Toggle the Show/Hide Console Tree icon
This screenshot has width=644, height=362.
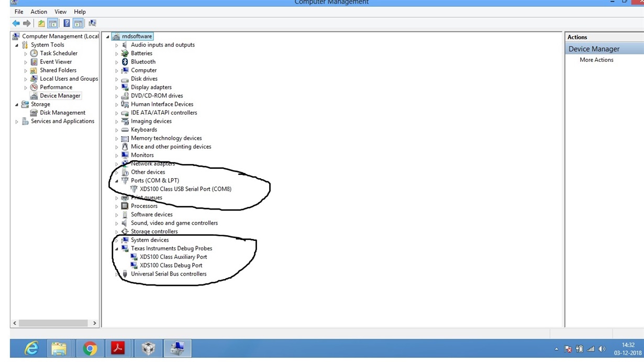click(52, 23)
